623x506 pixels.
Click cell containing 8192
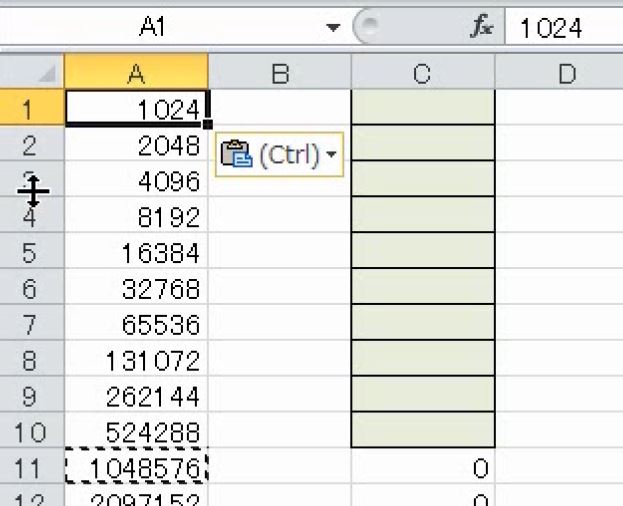point(136,215)
